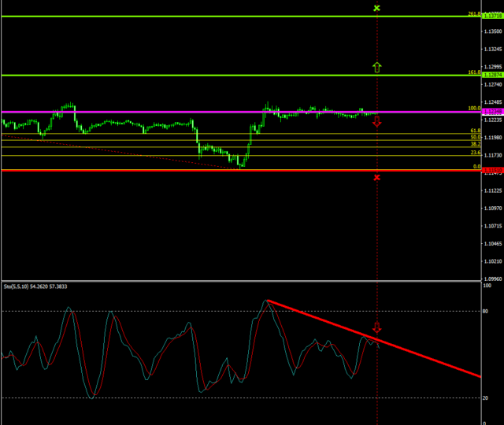This screenshot has height=425, width=504.
Task: Select the 261.8 Fibonacci level label
Action: click(x=473, y=13)
